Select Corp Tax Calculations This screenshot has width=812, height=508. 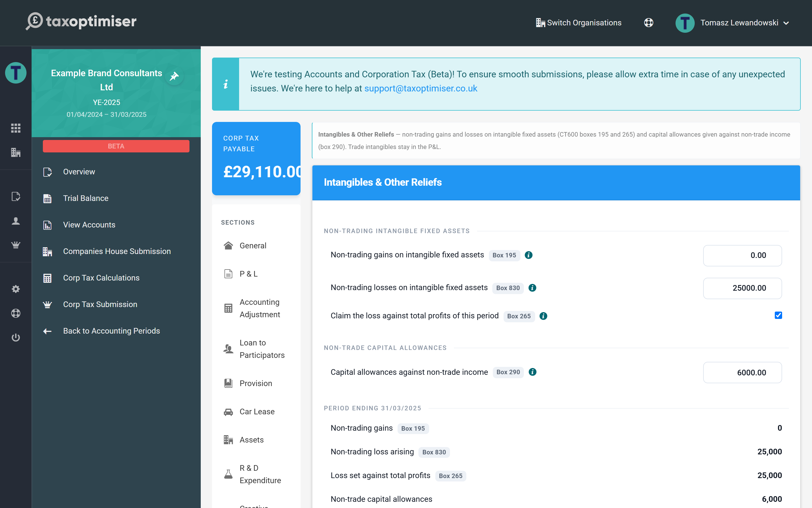point(116,278)
